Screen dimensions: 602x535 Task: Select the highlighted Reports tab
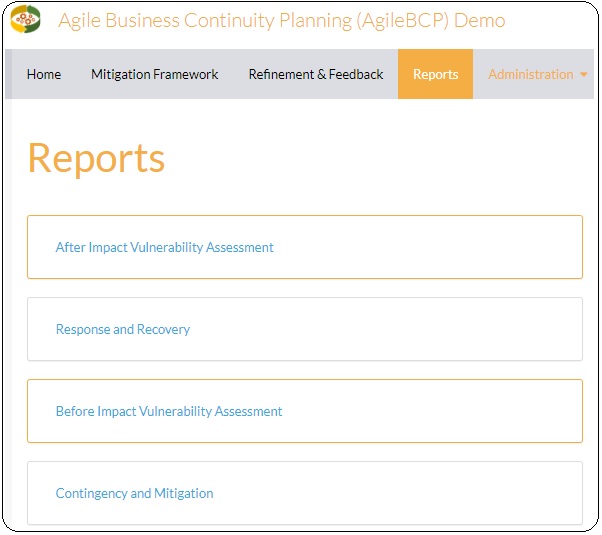(x=435, y=74)
